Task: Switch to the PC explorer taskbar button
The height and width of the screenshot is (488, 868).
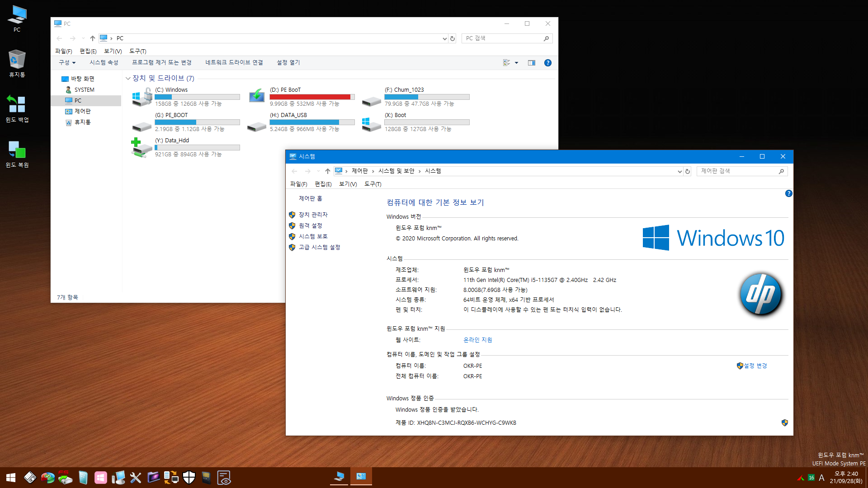Action: tap(339, 477)
